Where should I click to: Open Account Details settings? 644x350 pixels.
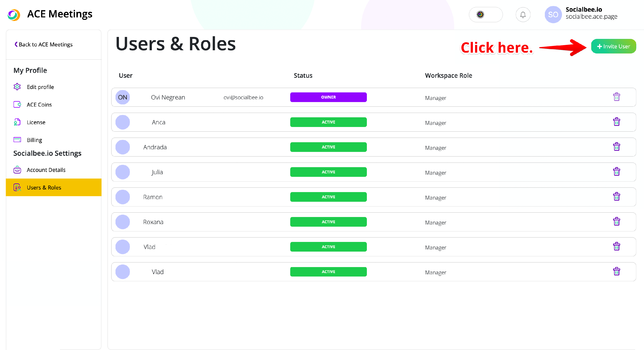(x=46, y=170)
